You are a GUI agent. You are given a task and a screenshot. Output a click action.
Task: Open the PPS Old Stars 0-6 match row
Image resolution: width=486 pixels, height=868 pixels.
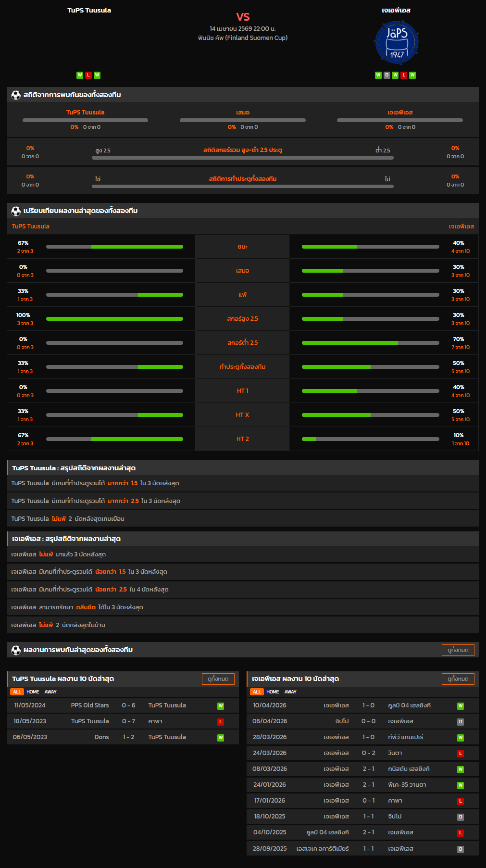point(123,705)
